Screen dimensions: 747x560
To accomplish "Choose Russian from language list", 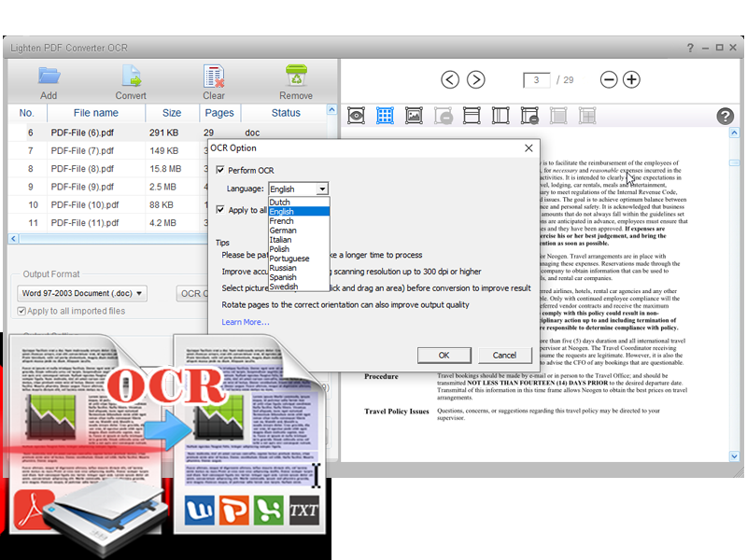I will [x=299, y=268].
